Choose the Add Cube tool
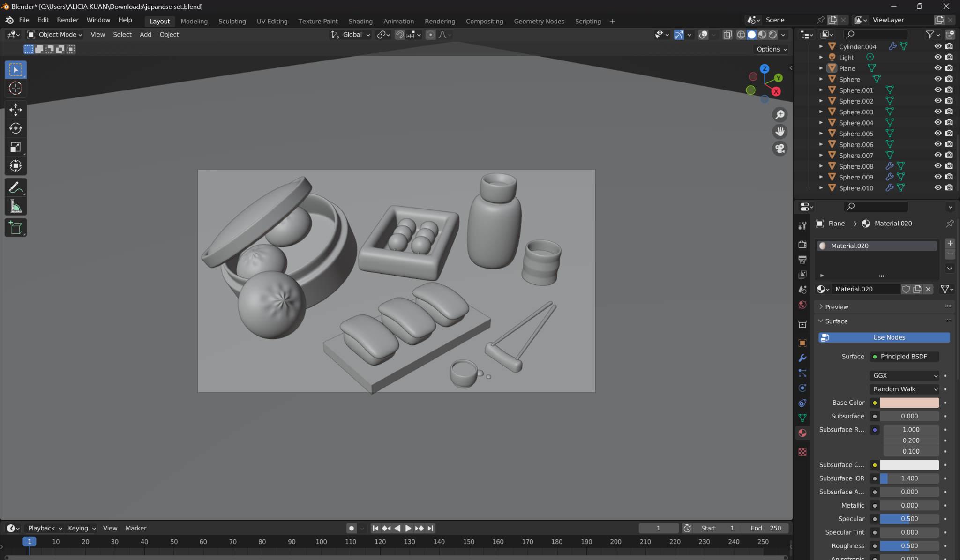This screenshot has height=560, width=960. pos(15,228)
